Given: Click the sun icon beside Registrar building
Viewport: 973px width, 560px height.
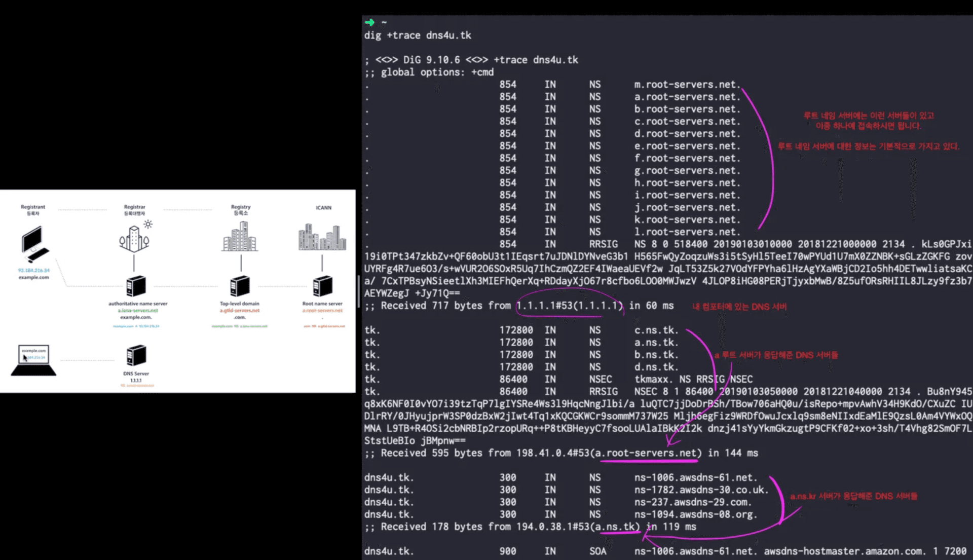Looking at the screenshot, I should tap(148, 224).
